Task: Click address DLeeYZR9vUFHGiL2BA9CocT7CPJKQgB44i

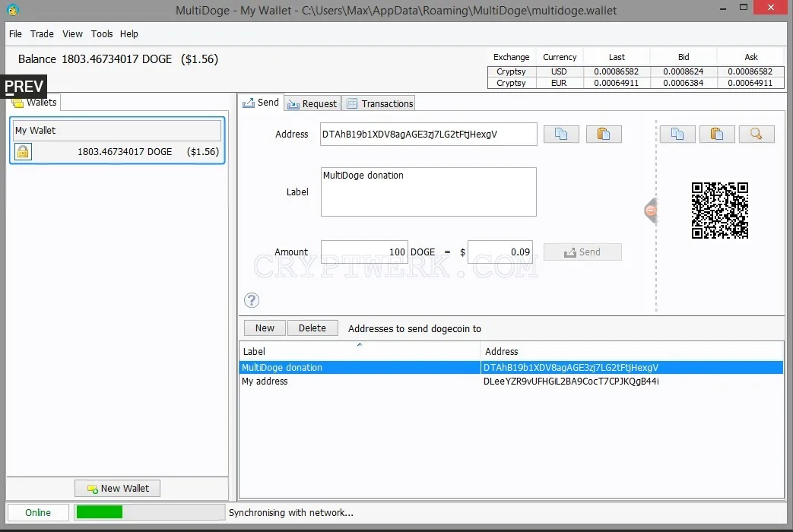Action: [x=571, y=382]
